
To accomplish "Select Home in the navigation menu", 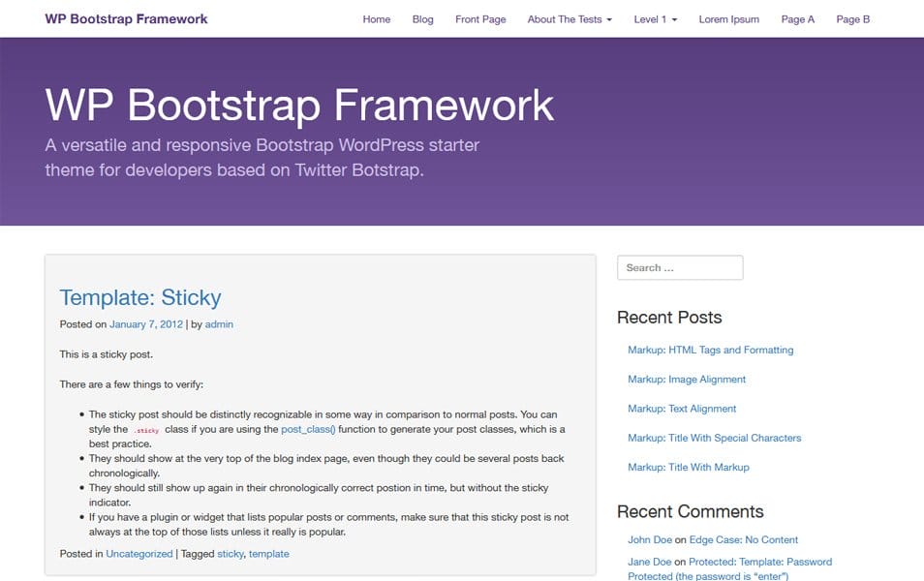I will click(376, 18).
